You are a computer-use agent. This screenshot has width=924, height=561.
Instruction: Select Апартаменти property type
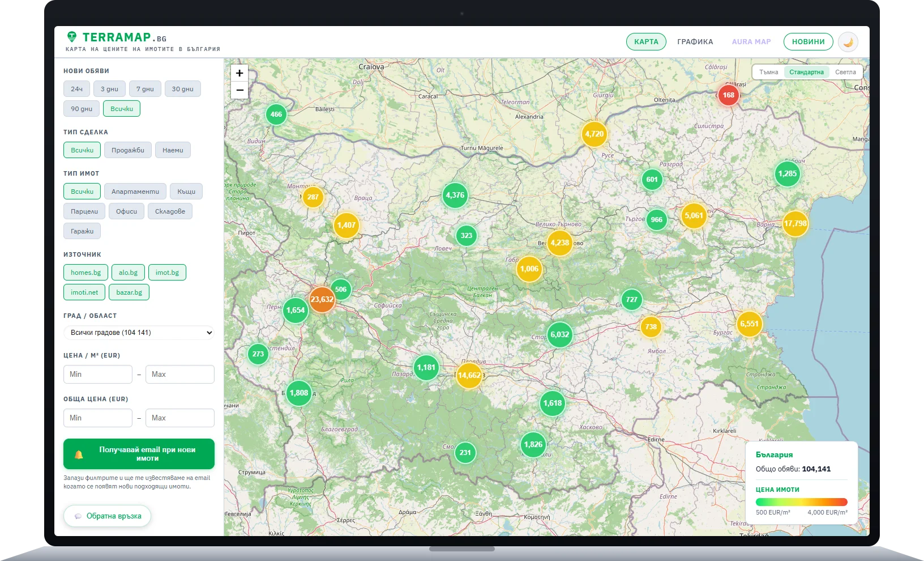(x=135, y=192)
